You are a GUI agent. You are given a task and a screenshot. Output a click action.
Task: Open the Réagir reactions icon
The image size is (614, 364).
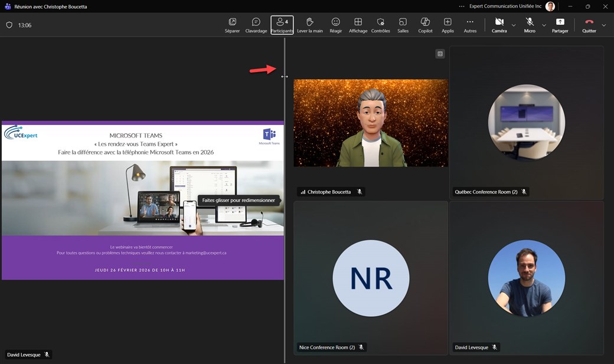[335, 25]
